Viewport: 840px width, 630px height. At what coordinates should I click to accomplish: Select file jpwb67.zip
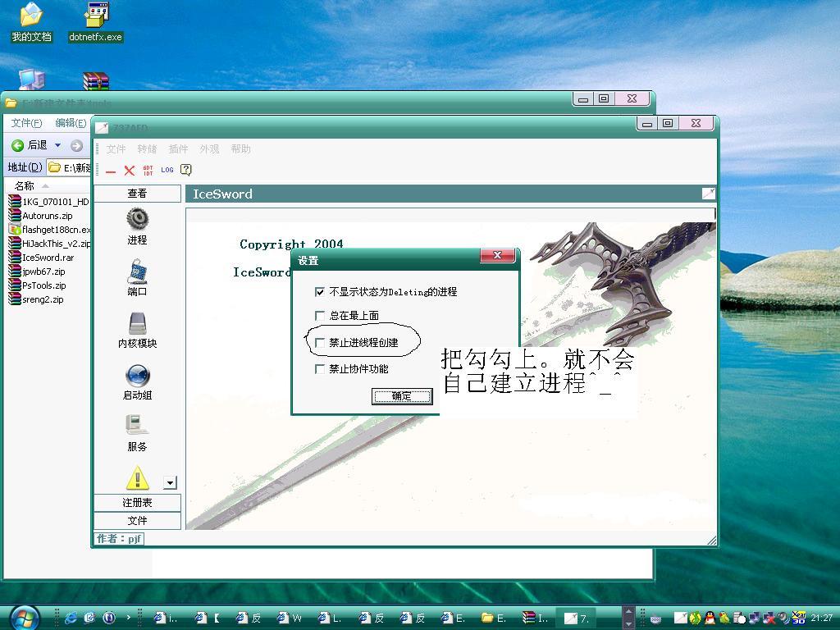click(37, 272)
